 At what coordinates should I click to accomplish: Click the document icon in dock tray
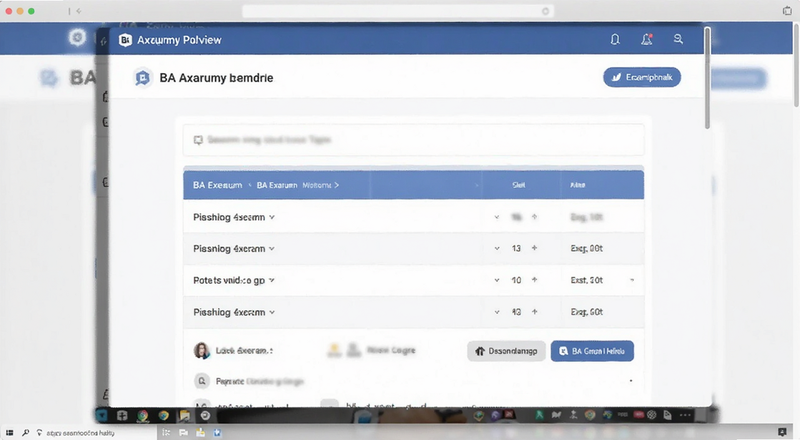(x=667, y=415)
